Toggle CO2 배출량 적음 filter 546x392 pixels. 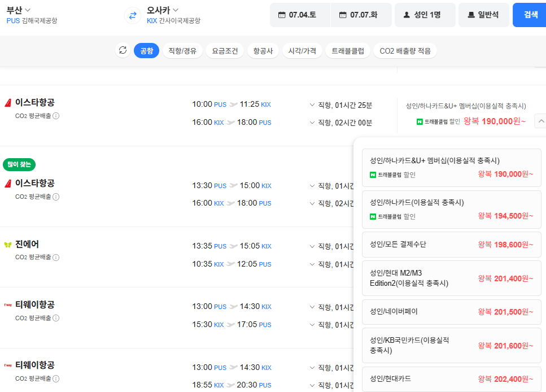[x=405, y=51]
